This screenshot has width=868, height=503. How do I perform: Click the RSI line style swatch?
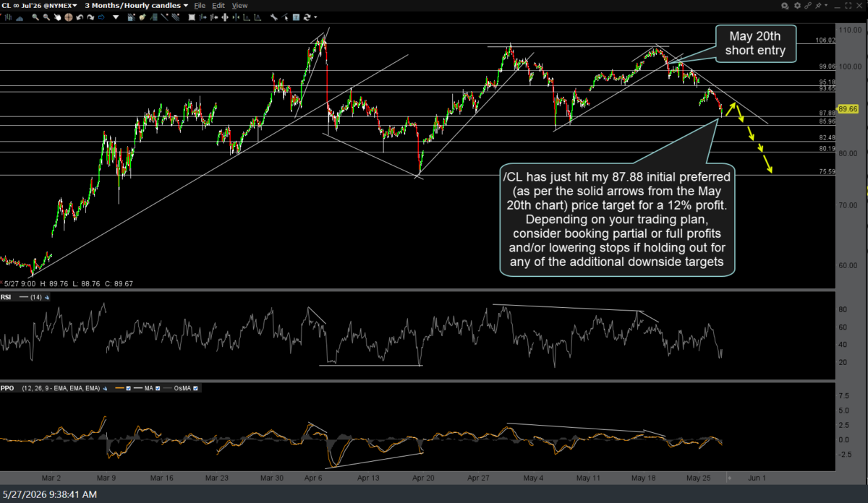23,297
